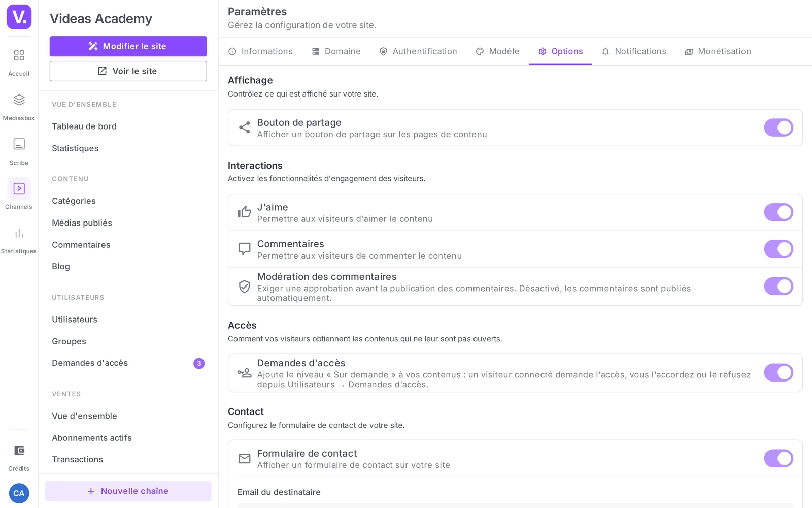Click the envelope icon beside Formulaire de contact
Image resolution: width=812 pixels, height=508 pixels.
click(x=244, y=459)
